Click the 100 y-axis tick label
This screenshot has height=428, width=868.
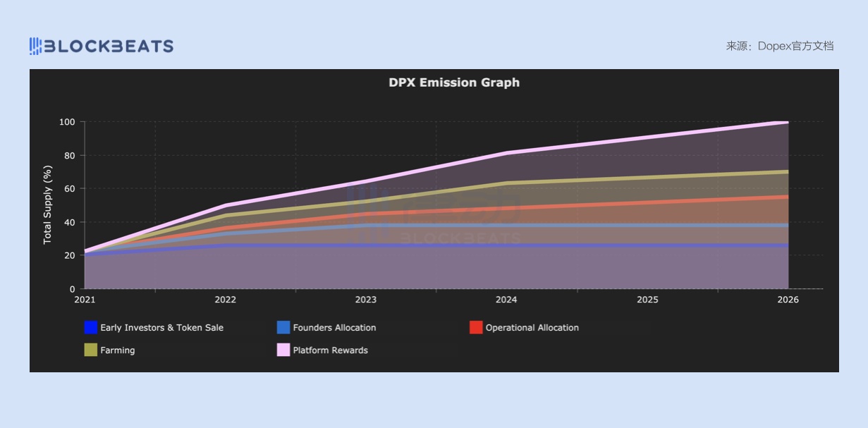tap(67, 122)
